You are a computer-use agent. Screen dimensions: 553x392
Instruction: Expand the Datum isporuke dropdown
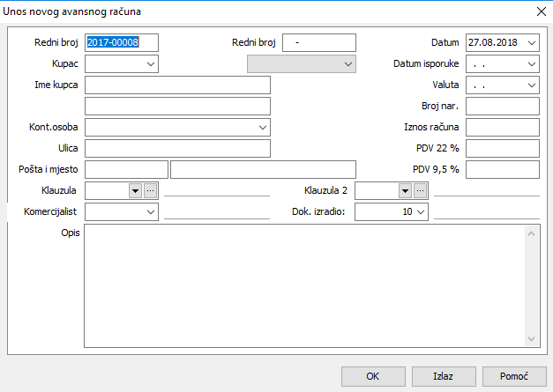[x=531, y=63]
